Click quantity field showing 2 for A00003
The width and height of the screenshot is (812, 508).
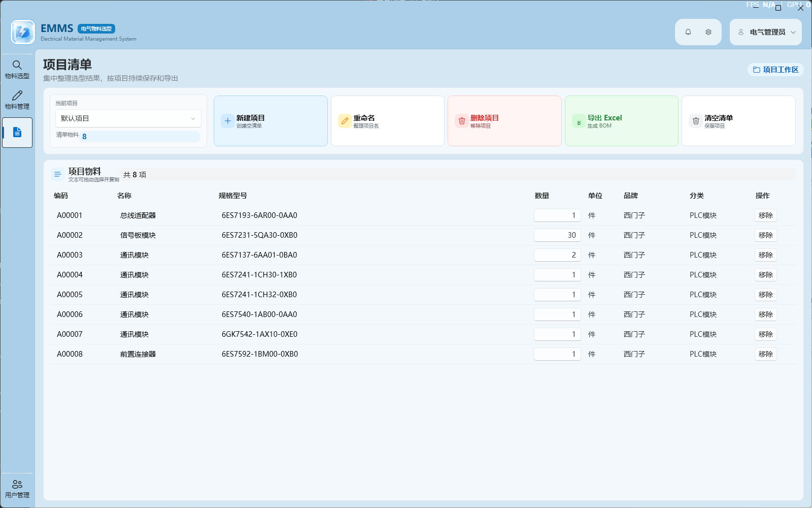557,255
